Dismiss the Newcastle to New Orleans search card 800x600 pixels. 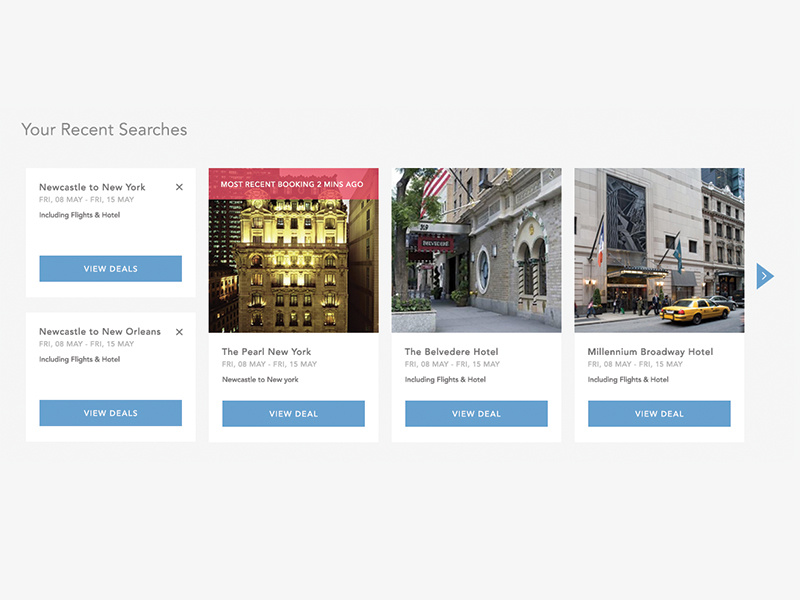click(179, 332)
